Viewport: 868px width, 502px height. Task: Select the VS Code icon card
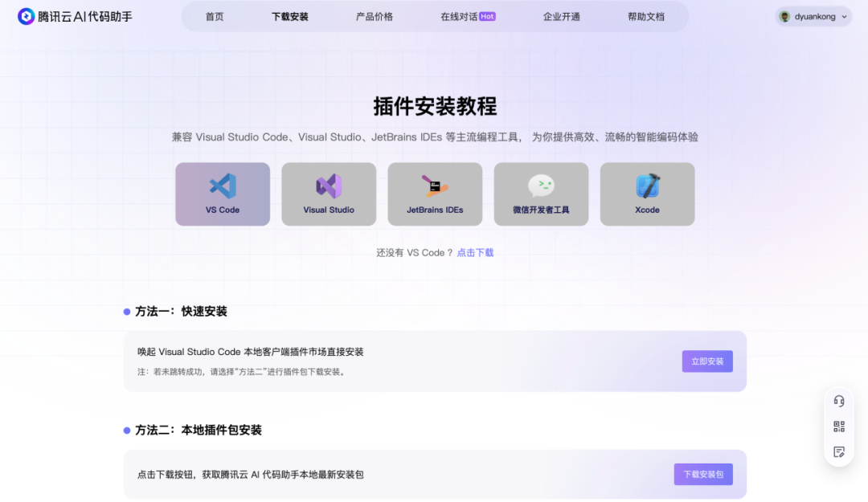point(223,194)
